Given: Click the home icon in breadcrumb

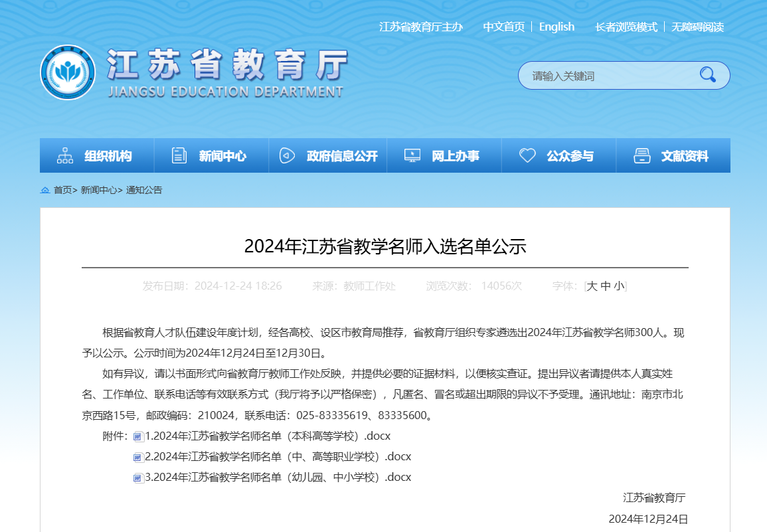Looking at the screenshot, I should (x=45, y=191).
